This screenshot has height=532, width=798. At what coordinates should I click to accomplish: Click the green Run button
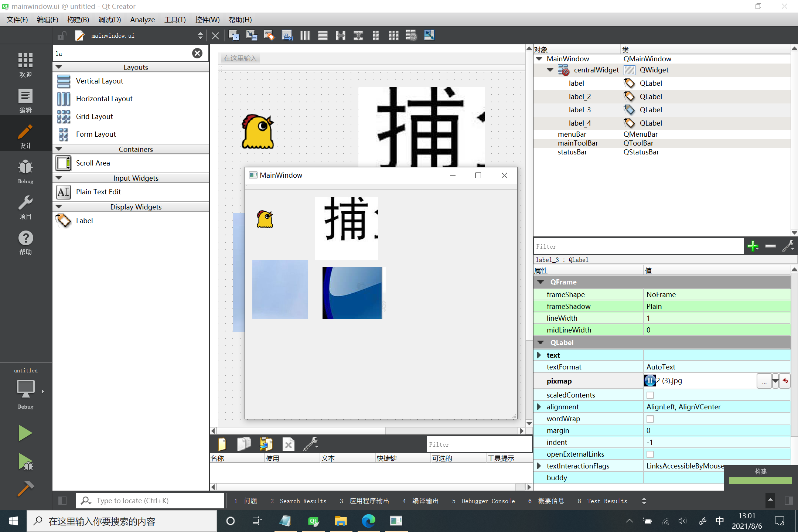point(25,433)
